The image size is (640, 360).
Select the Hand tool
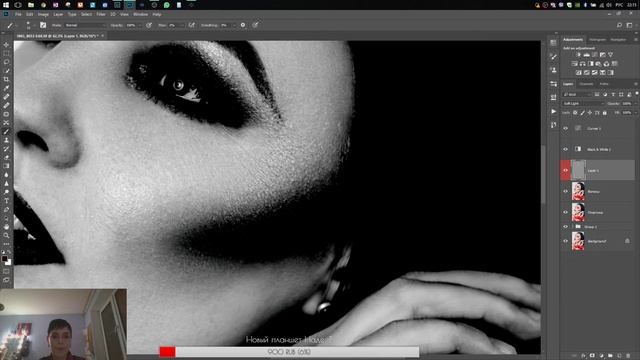coord(6,227)
